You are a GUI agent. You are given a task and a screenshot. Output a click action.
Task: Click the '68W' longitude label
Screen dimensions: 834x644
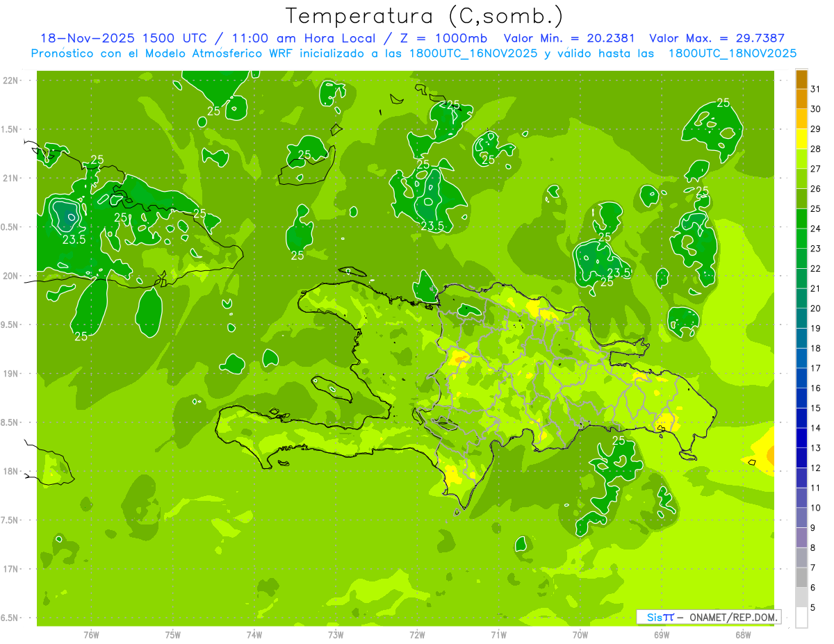tap(743, 634)
